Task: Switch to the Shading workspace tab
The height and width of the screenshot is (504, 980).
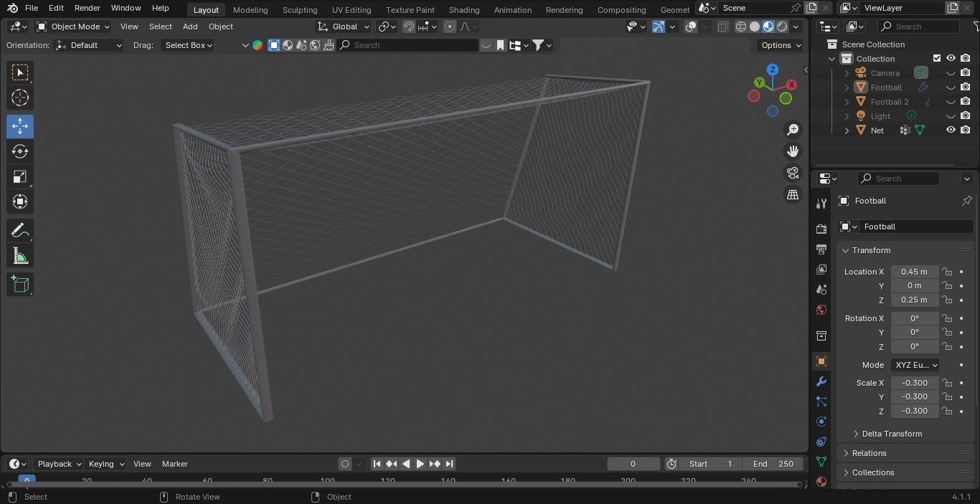Action: coord(464,9)
